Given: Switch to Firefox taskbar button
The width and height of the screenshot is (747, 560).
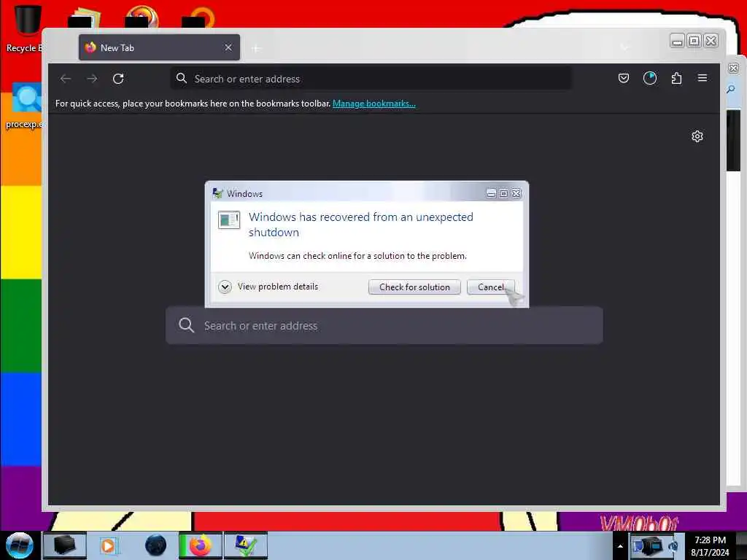Looking at the screenshot, I should [x=201, y=545].
